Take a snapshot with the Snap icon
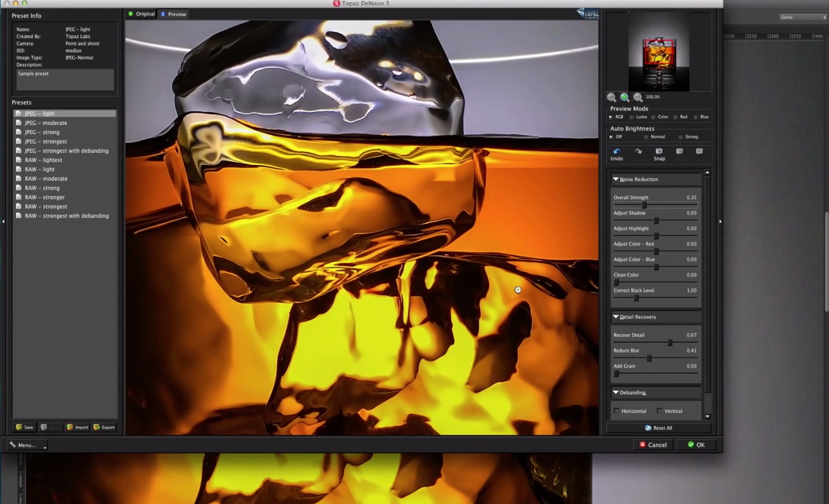The height and width of the screenshot is (504, 829). 659,151
